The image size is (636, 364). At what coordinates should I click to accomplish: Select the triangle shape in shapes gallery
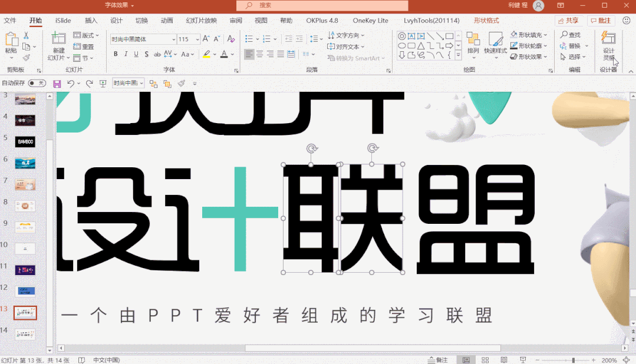pos(421,45)
